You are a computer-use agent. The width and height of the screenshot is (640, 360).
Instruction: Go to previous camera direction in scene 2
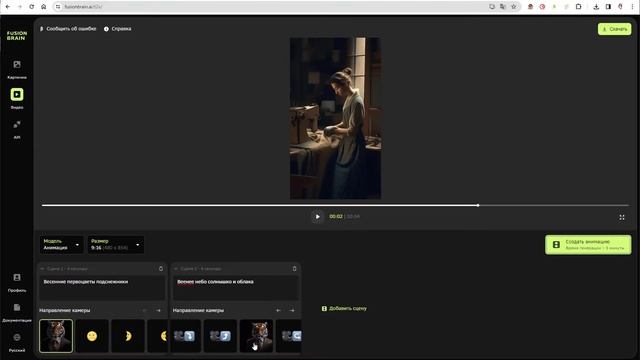click(x=278, y=311)
